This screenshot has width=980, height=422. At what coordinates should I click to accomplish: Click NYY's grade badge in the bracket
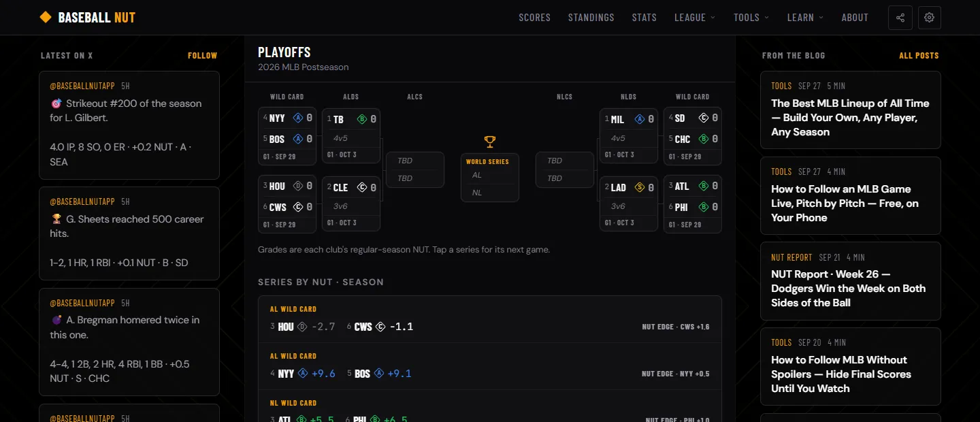pyautogui.click(x=297, y=118)
